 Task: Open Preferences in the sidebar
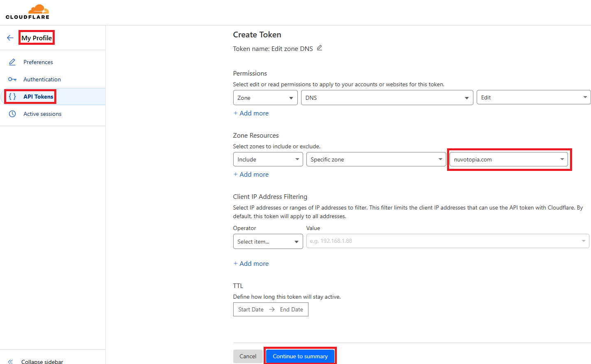click(38, 62)
